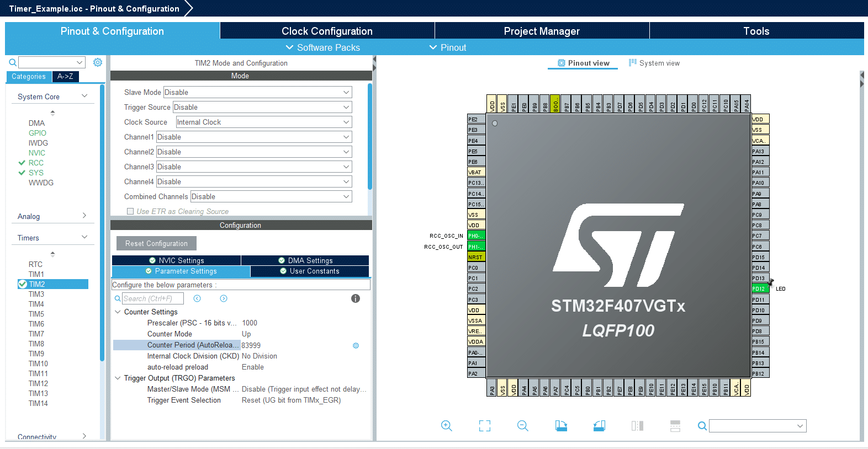
Task: Zoom in on the chip pinout
Action: (447, 426)
